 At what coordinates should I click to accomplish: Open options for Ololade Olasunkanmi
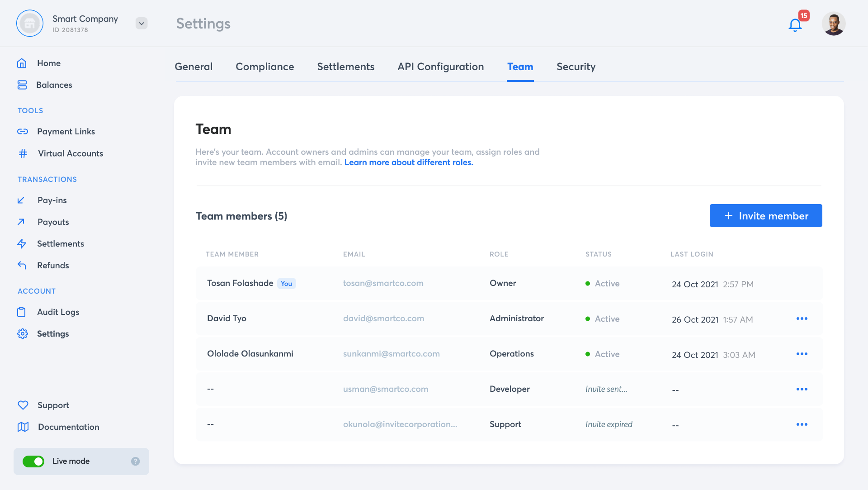coord(802,354)
